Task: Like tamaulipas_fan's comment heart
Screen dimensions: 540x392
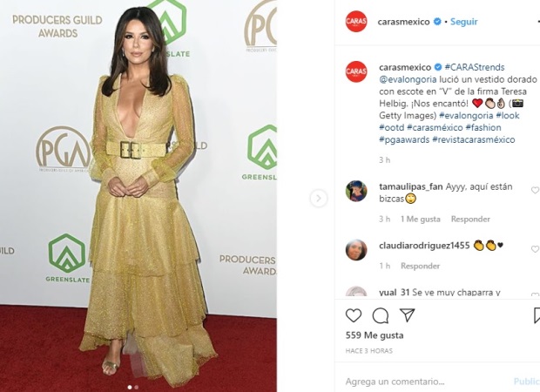Action: coord(535,190)
